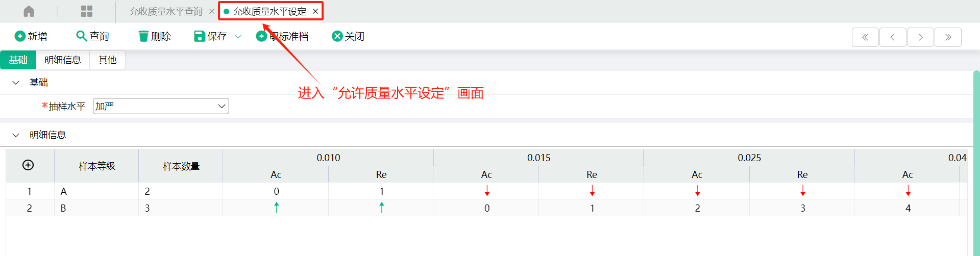The height and width of the screenshot is (256, 980).
Task: Go to the last record
Action: coord(948,37)
